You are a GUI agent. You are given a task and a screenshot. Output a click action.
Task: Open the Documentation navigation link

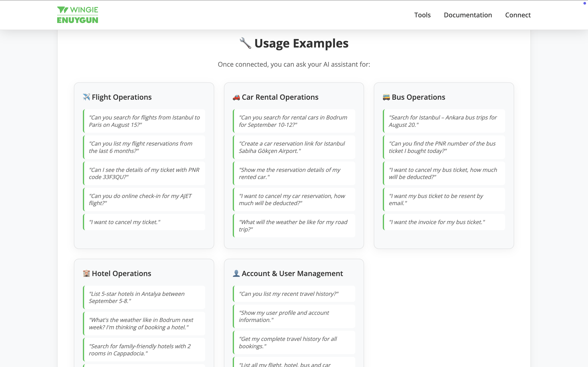[468, 15]
